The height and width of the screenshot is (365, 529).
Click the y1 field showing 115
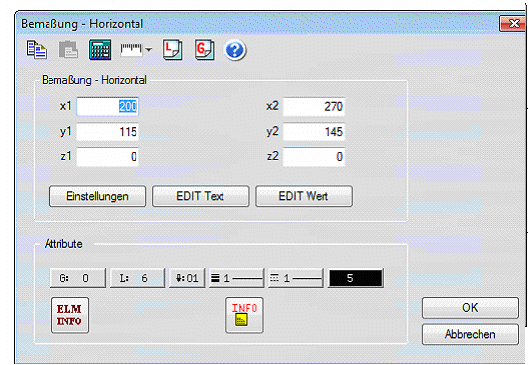pyautogui.click(x=108, y=132)
